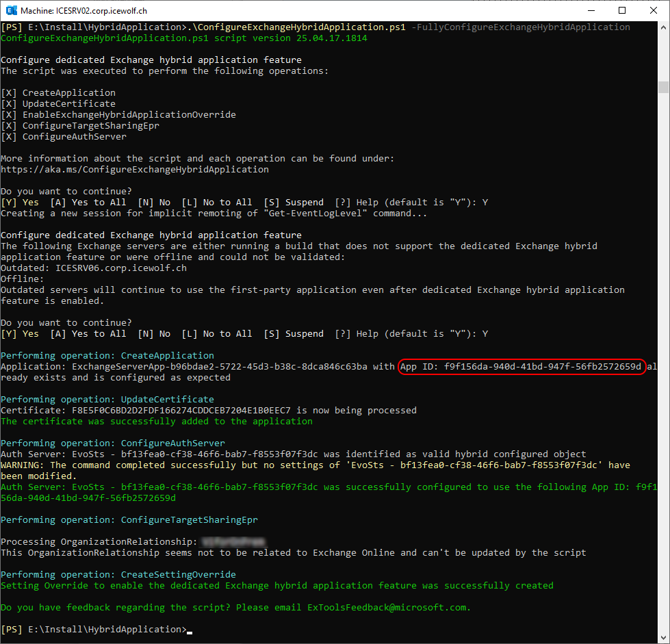Click the 'Outdated: ICESRV06.corp.icewolf.ch' line
This screenshot has height=644, width=670.
tap(94, 268)
